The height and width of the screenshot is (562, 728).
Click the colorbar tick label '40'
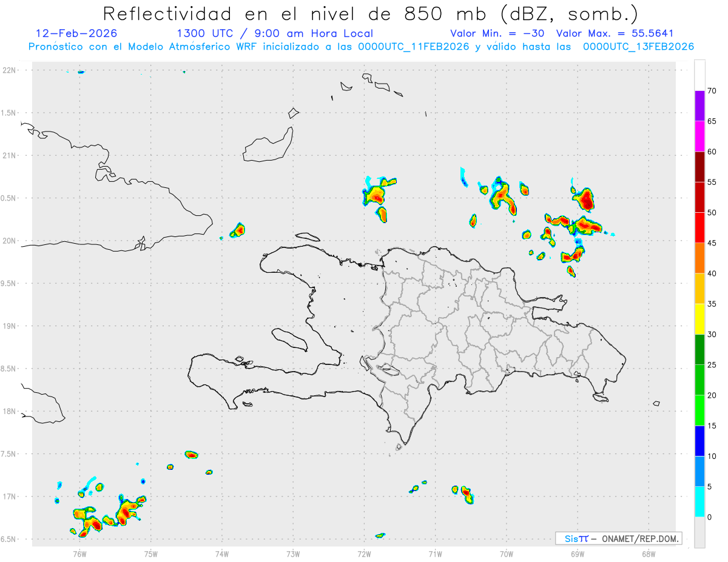(712, 273)
